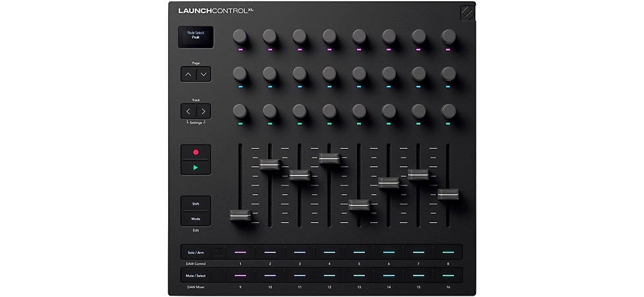This screenshot has width=644, height=297.
Task: Click the fader cap on channel 5
Action: pyautogui.click(x=359, y=205)
